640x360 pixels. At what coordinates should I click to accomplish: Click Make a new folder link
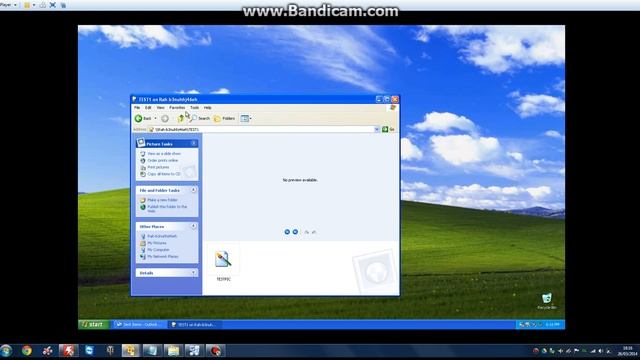(x=162, y=200)
